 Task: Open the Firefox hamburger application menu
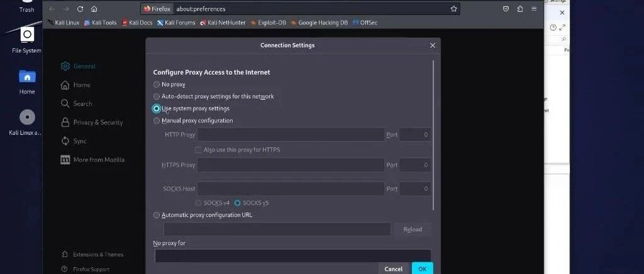[534, 9]
